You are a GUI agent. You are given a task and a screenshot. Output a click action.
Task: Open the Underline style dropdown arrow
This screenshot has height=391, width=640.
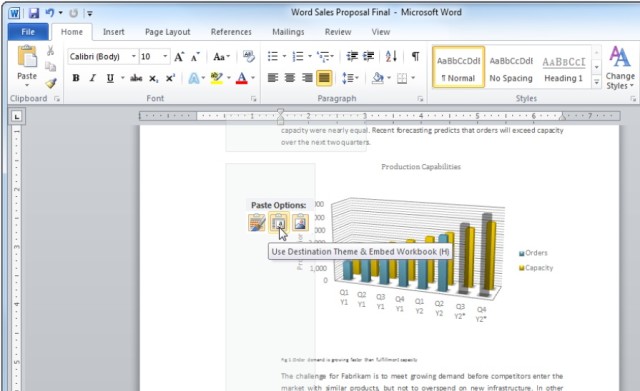(x=122, y=78)
